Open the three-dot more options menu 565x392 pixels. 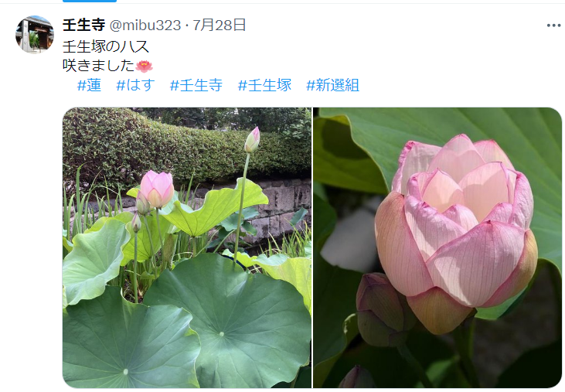[x=553, y=26]
